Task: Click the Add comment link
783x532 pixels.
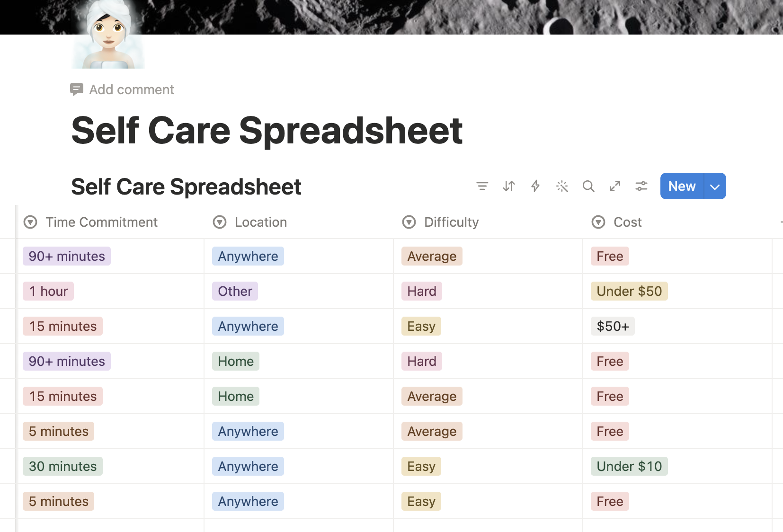Action: pos(132,89)
